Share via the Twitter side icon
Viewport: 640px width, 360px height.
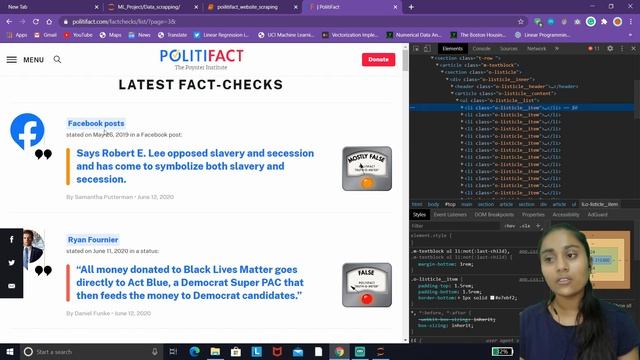(x=11, y=262)
